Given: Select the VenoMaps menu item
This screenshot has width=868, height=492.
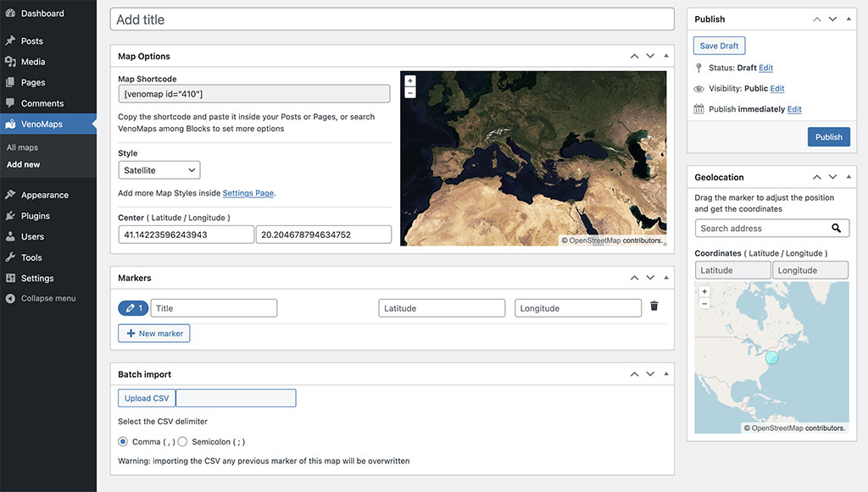Looking at the screenshot, I should (x=48, y=124).
